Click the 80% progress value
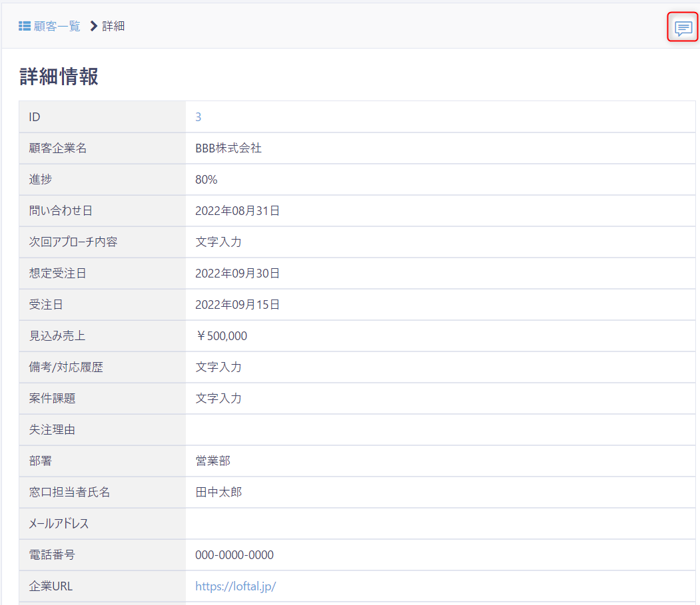This screenshot has width=700, height=605. coord(206,180)
